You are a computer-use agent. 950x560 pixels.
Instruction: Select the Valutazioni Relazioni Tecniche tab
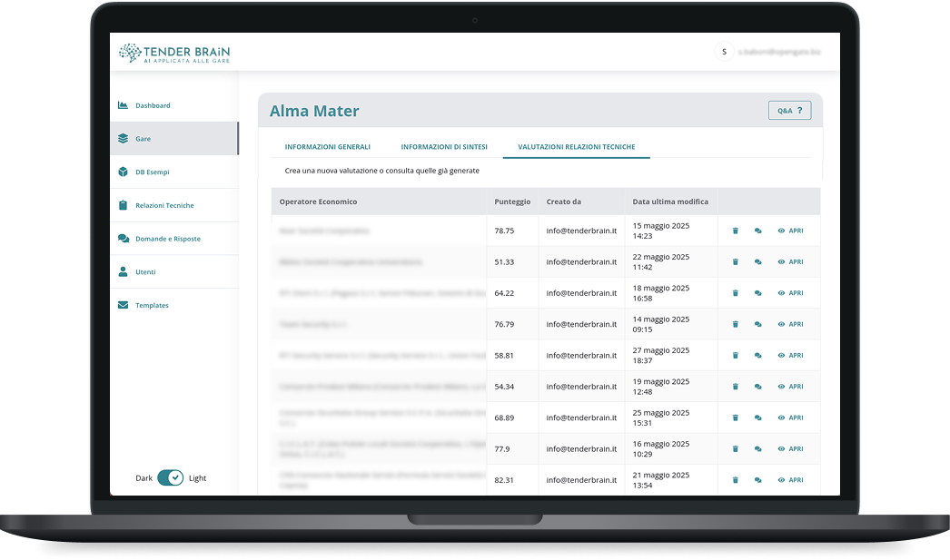[576, 147]
